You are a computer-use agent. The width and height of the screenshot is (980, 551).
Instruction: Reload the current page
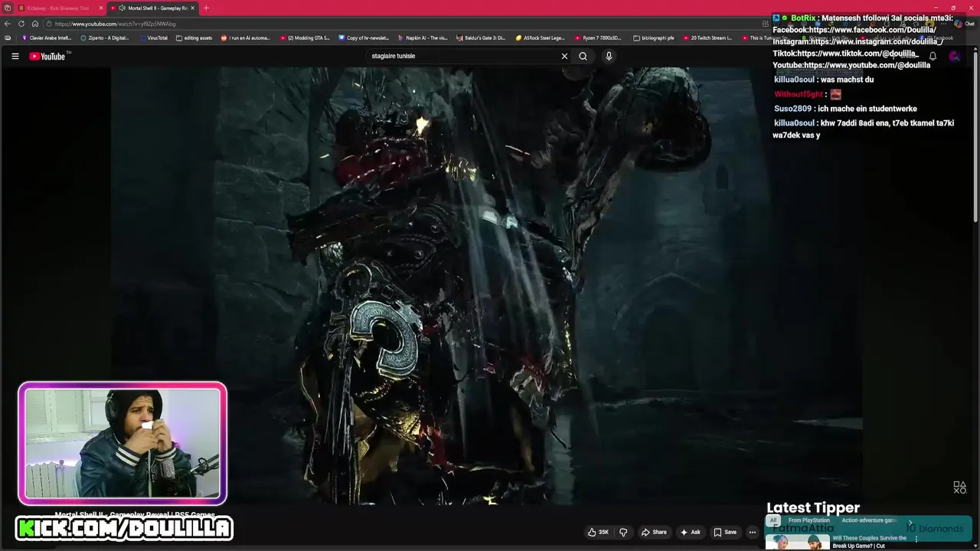(x=21, y=24)
